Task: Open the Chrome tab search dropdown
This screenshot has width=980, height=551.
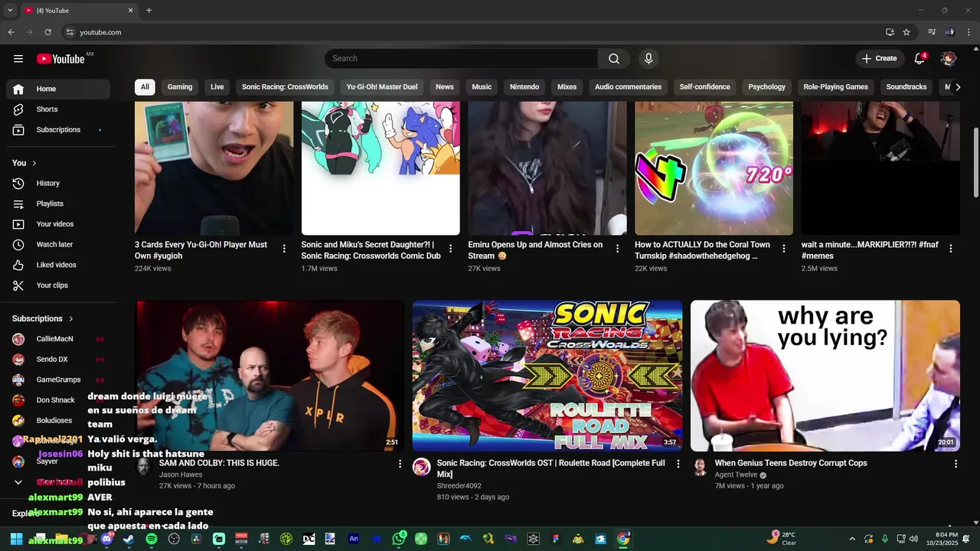Action: click(x=10, y=10)
